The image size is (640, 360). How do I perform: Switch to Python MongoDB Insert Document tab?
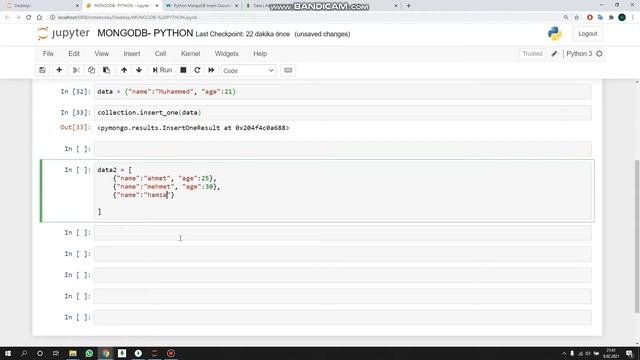202,6
